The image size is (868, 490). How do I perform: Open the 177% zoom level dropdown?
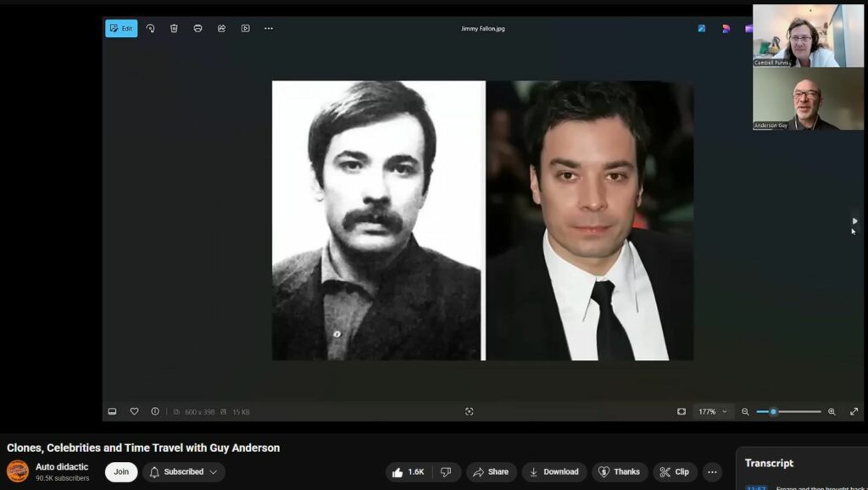point(712,411)
